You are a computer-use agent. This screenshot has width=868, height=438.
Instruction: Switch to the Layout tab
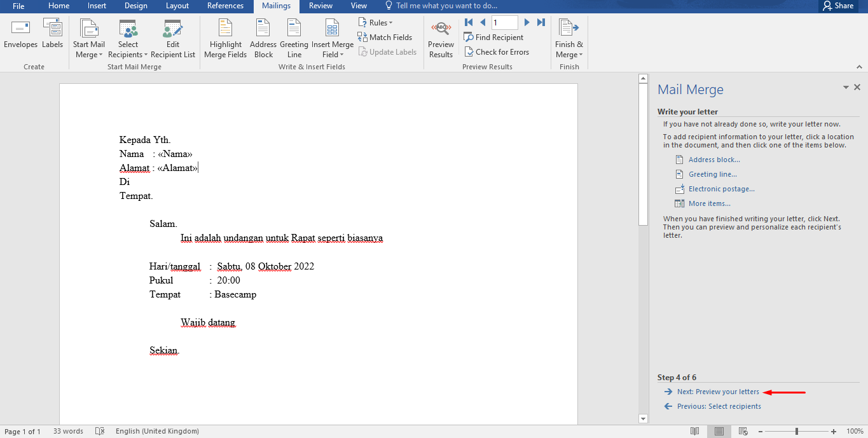(177, 6)
